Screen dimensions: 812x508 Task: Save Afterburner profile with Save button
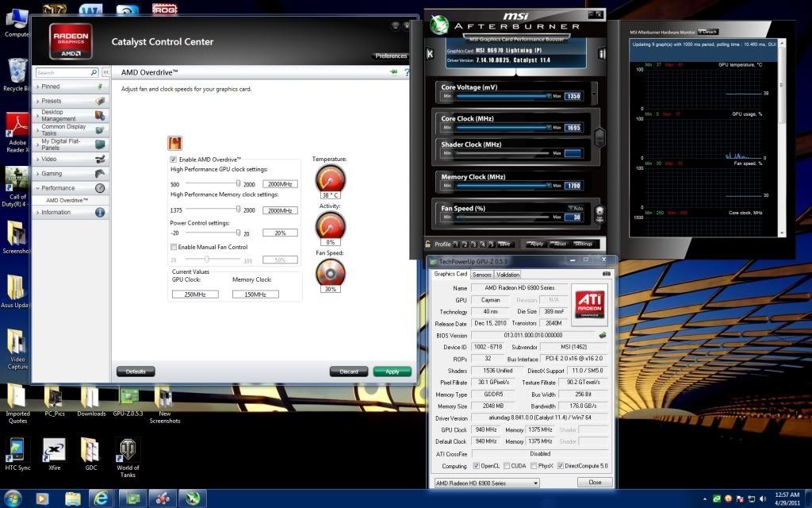click(x=505, y=244)
